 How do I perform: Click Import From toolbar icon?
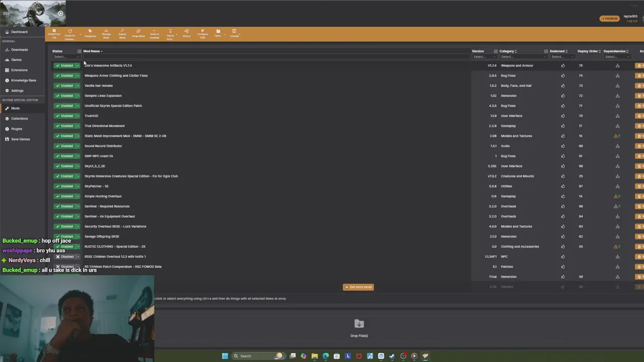tap(170, 34)
